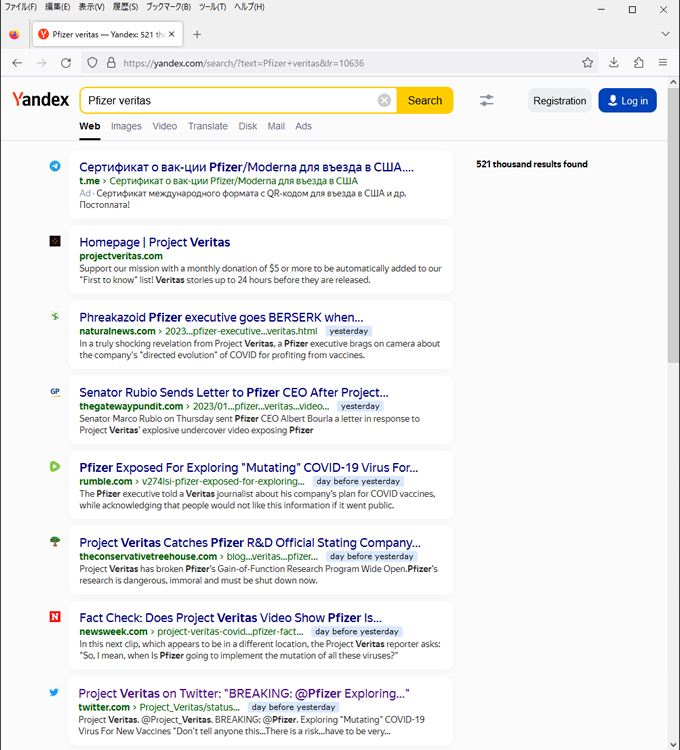The image size is (680, 750).
Task: Click the thegatewaypundit.com green URL
Action: point(131,406)
